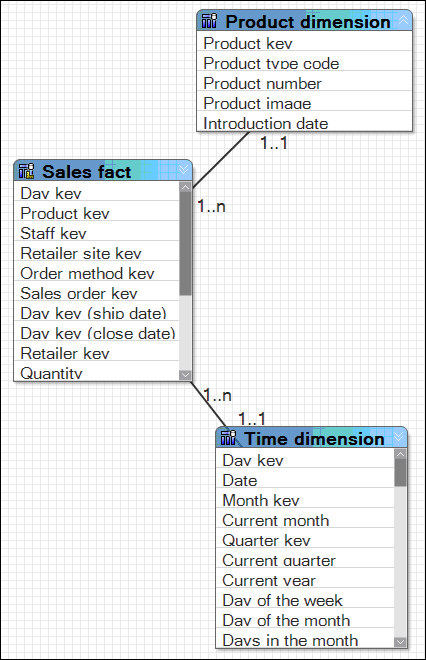The width and height of the screenshot is (426, 660).
Task: Click Sales fact scrollbar down arrow
Action: tap(185, 375)
